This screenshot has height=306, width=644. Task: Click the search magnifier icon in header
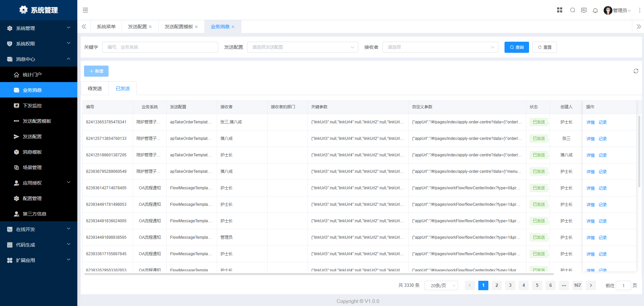click(x=572, y=10)
